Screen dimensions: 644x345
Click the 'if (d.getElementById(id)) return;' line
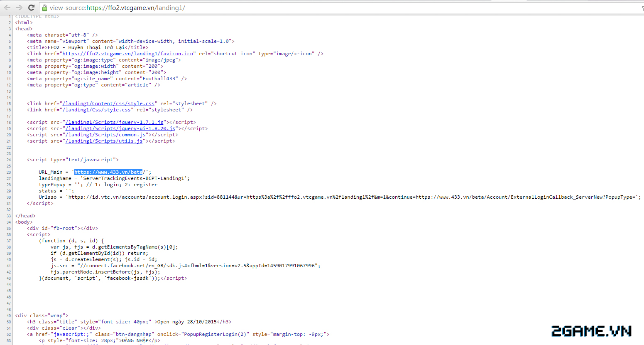[99, 253]
